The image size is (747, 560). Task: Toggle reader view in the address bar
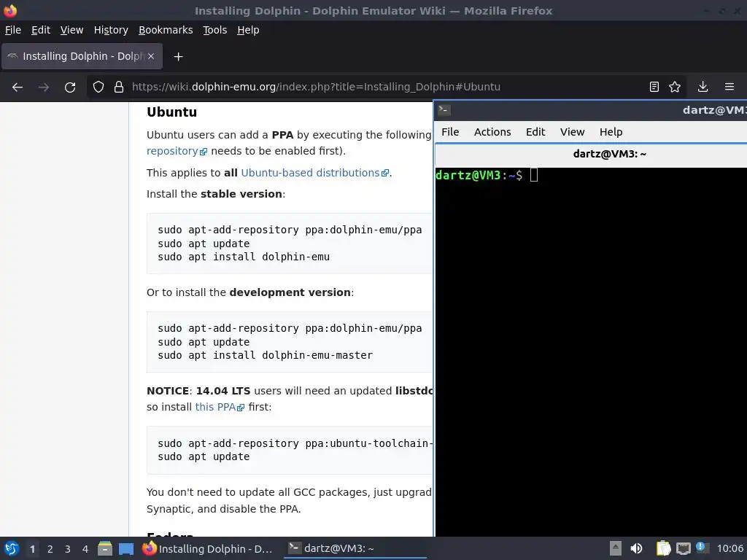click(654, 87)
